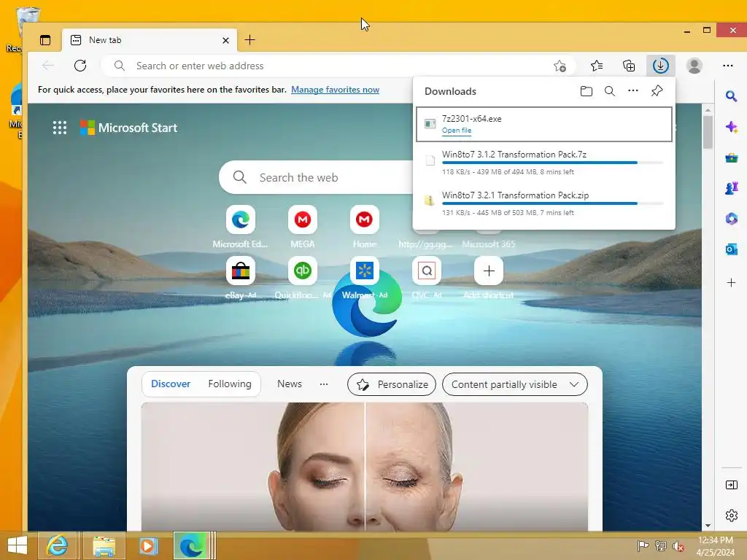Open the Copilot sparkle sidebar icon
This screenshot has height=560, width=747.
coord(731,127)
